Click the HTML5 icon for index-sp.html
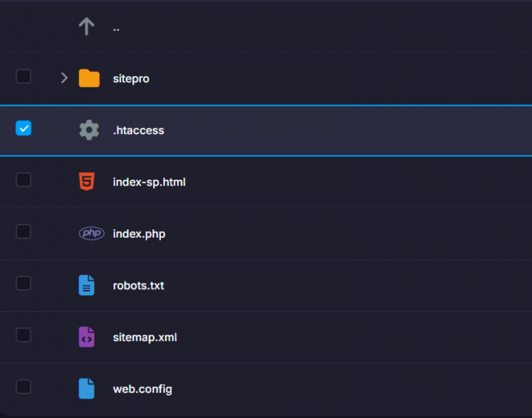 (86, 181)
